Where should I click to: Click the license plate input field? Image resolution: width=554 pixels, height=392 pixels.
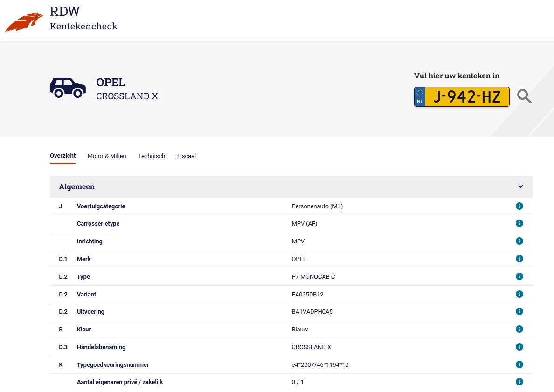(466, 97)
